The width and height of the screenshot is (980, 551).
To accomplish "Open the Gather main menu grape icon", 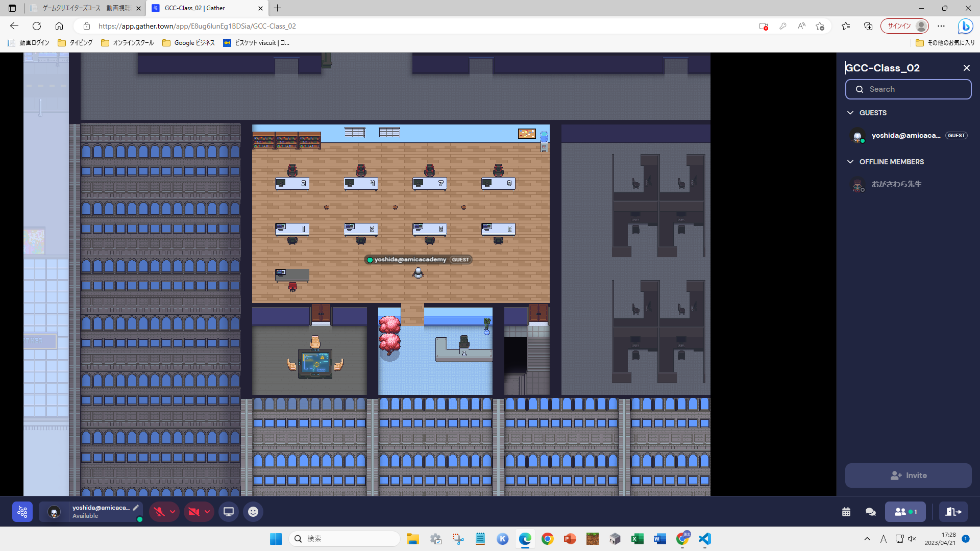I will 22,512.
